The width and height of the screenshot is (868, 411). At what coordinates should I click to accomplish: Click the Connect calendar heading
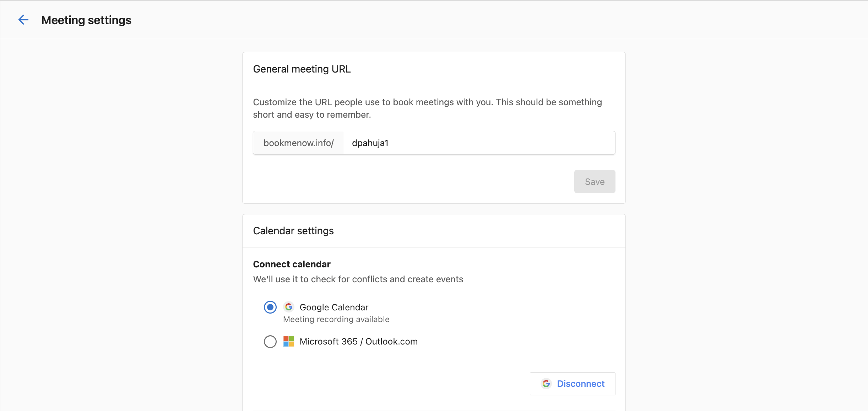pyautogui.click(x=291, y=264)
